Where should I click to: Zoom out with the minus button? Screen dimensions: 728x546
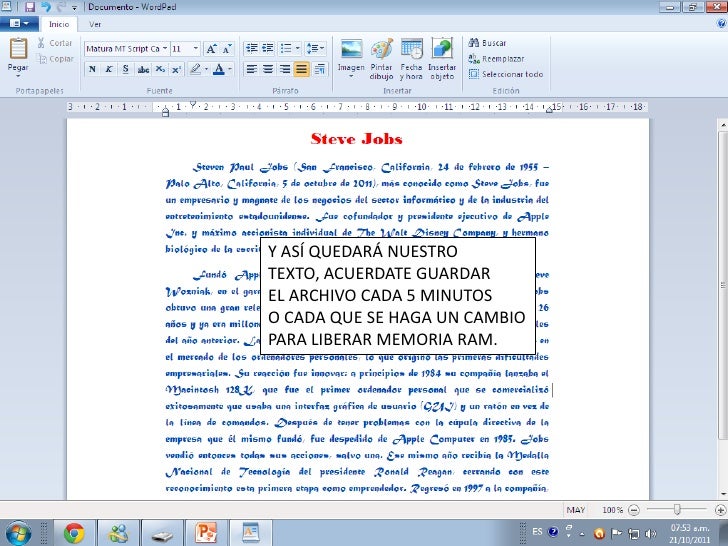(x=633, y=510)
